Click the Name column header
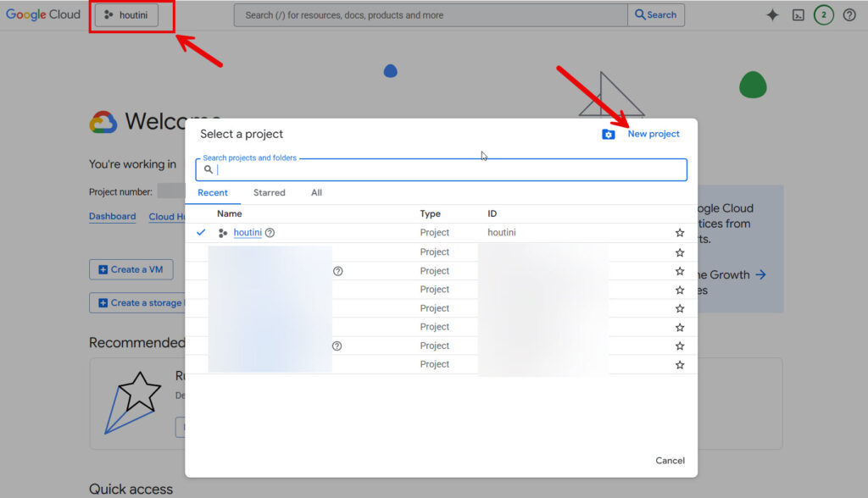The width and height of the screenshot is (868, 498). point(229,213)
